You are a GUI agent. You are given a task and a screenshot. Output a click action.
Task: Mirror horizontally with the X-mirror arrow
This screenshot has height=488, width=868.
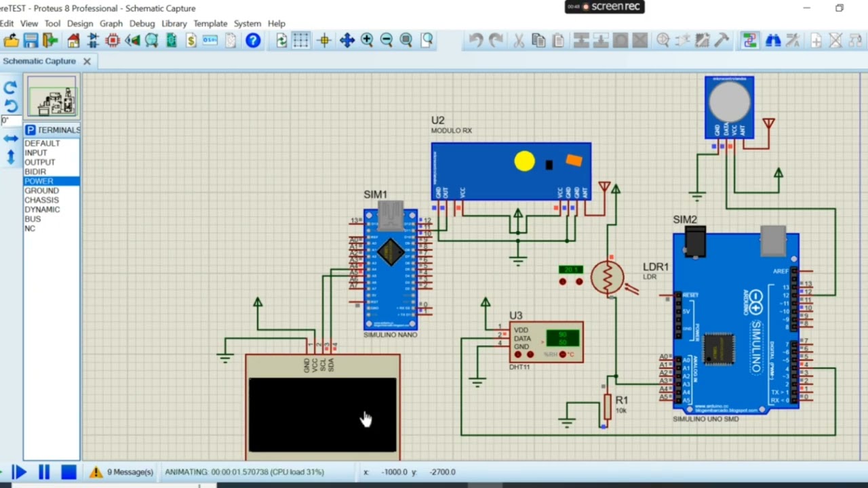coord(10,138)
